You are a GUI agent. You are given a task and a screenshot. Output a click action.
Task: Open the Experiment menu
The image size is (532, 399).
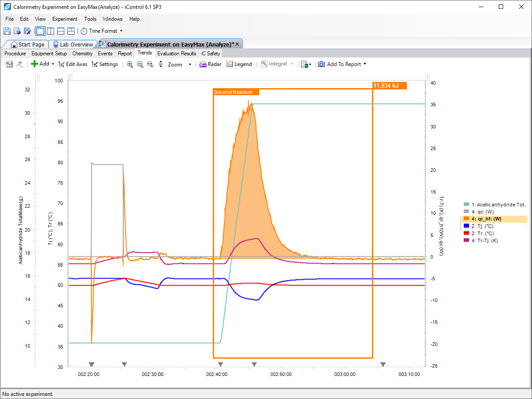(65, 19)
